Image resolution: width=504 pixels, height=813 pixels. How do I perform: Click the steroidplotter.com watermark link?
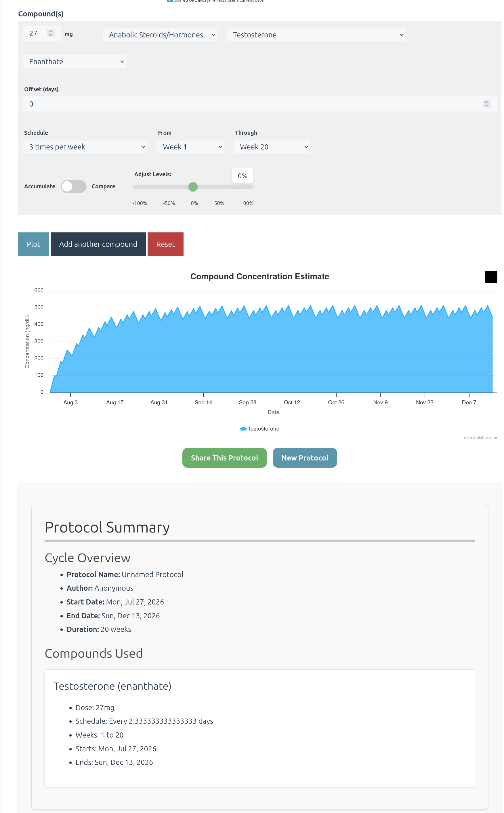tap(480, 438)
